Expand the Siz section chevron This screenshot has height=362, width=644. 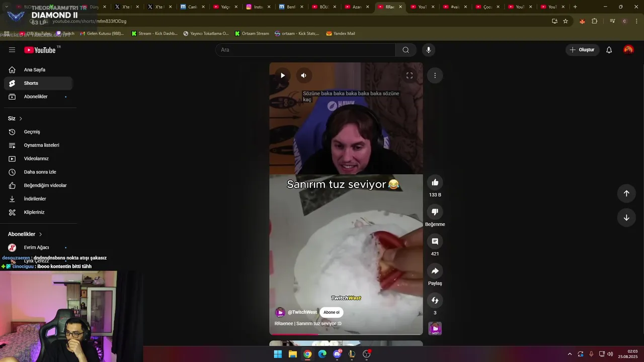click(x=21, y=119)
